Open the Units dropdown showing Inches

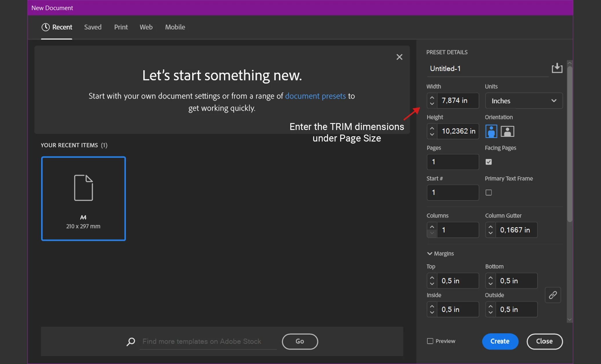click(x=524, y=101)
